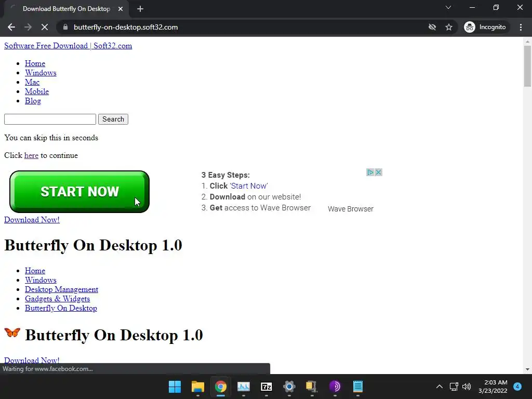
Task: Open the gear settings taskbar app
Action: point(289,387)
